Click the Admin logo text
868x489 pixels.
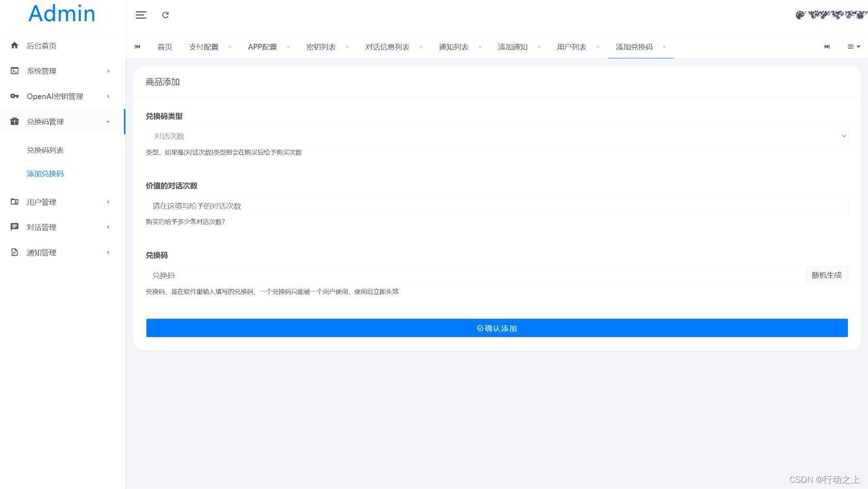(x=62, y=13)
